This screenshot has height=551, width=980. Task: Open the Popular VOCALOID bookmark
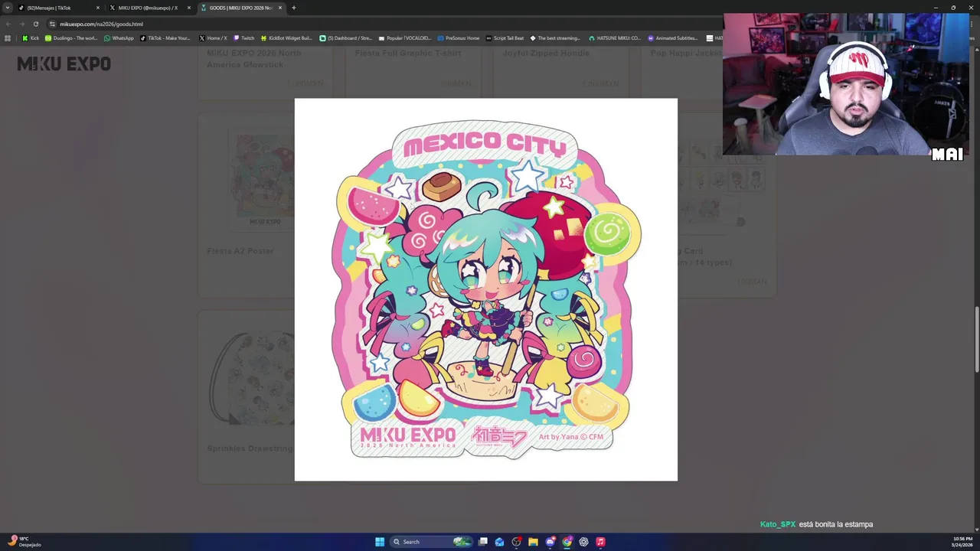[x=405, y=38]
